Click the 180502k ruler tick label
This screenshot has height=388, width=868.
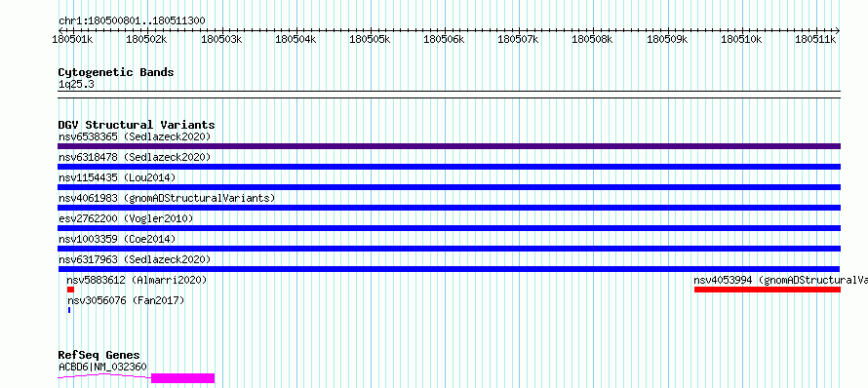tap(147, 39)
